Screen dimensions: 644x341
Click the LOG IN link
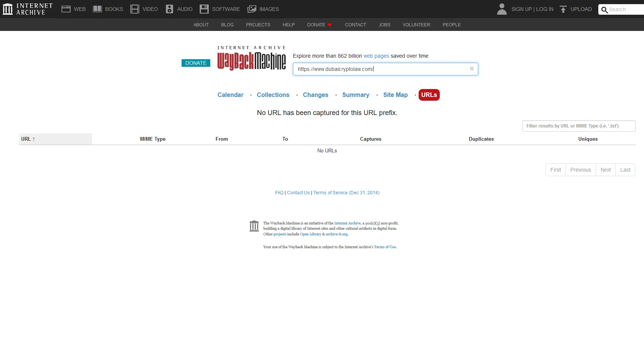[x=545, y=9]
